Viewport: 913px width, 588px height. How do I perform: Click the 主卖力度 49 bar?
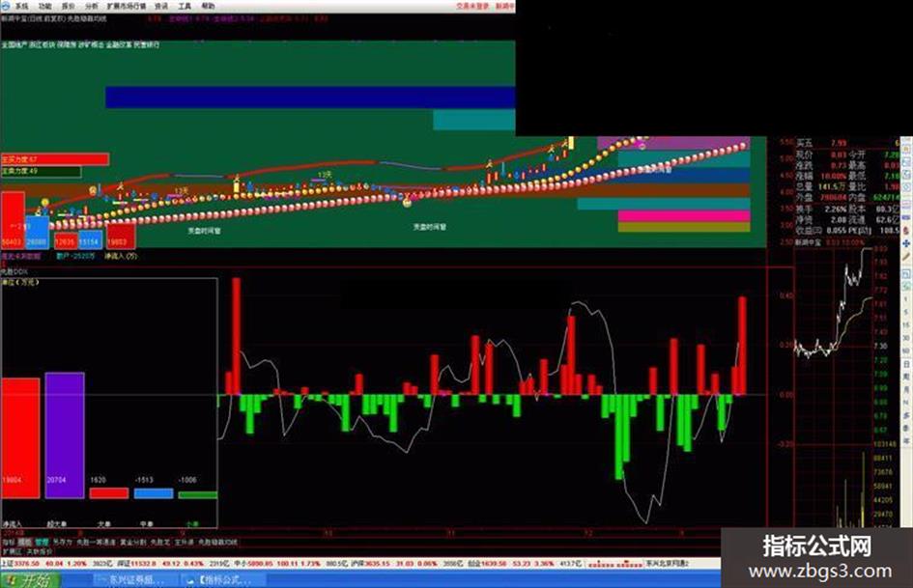[41, 171]
